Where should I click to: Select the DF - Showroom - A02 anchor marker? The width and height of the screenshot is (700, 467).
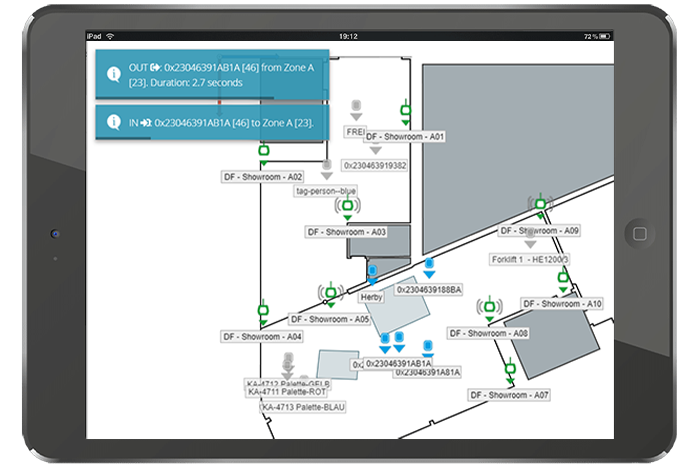click(264, 152)
